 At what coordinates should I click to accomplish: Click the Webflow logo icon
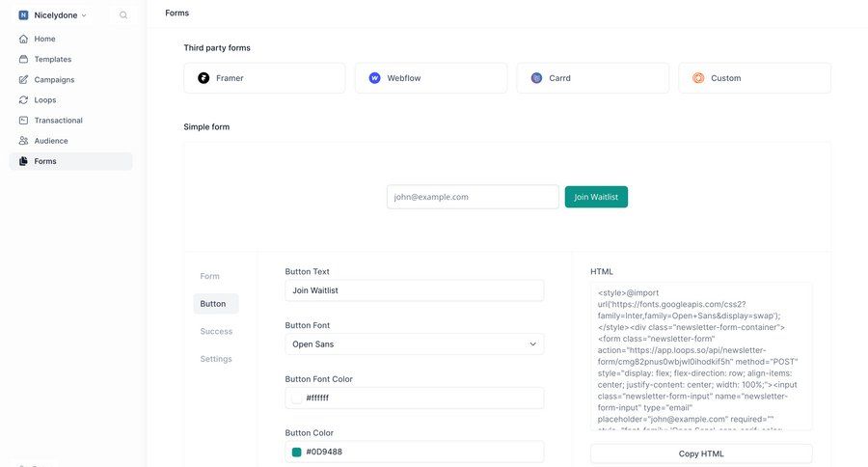click(374, 78)
